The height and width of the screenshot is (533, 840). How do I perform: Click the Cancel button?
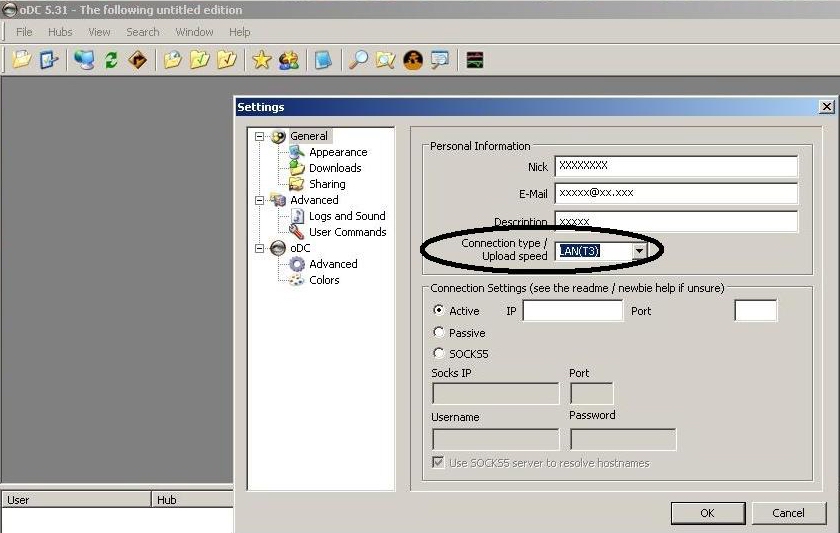point(789,513)
